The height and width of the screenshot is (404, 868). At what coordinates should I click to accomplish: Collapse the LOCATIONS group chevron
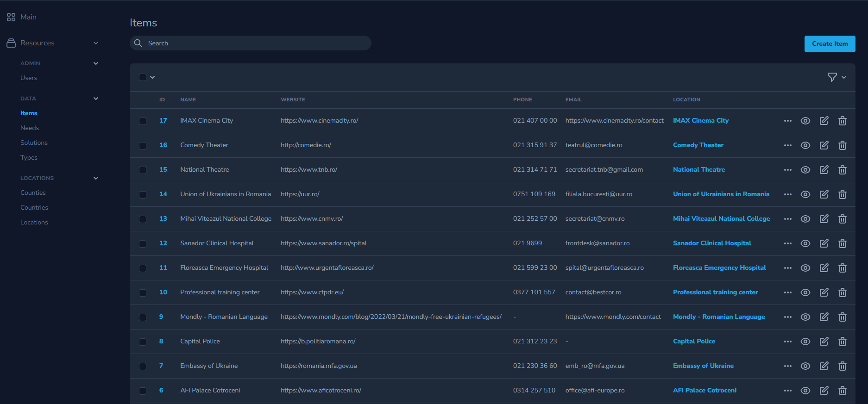click(96, 178)
